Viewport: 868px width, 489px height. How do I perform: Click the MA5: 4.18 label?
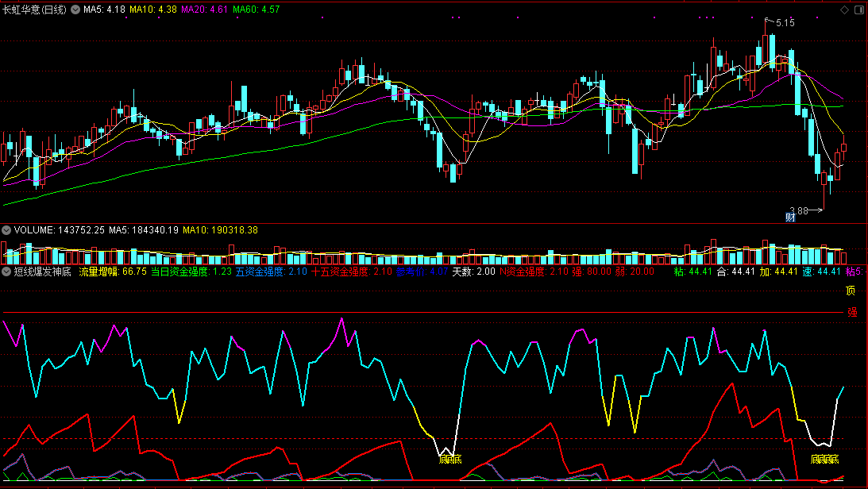[104, 10]
